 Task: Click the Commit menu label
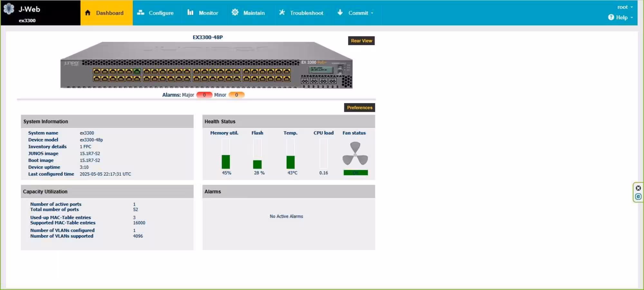[x=358, y=13]
